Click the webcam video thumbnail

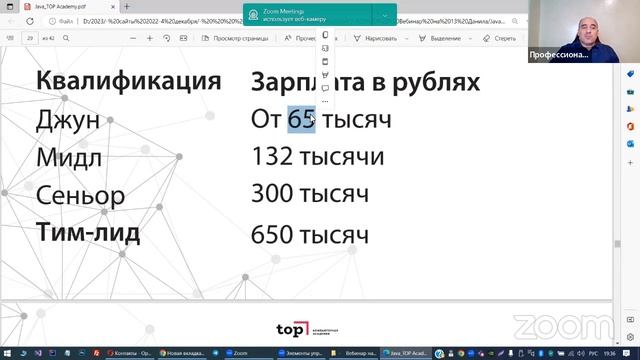coord(584,31)
